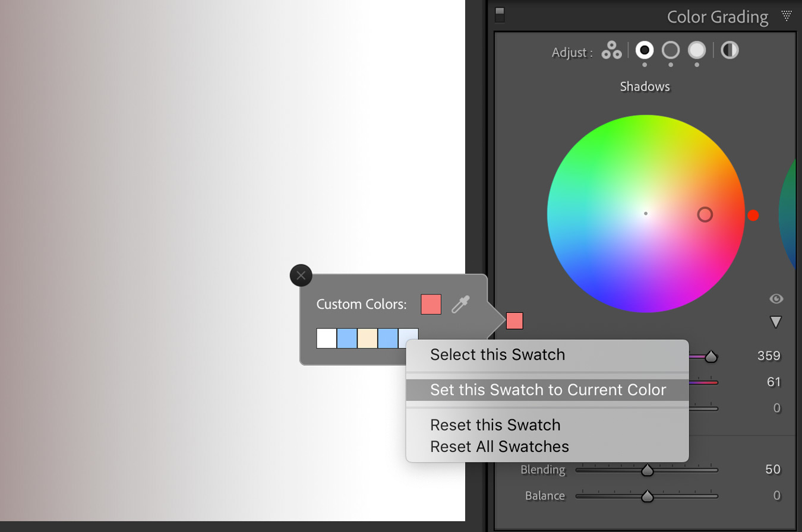Click the current custom color swatch next to eyedropper
The width and height of the screenshot is (802, 532).
(x=431, y=304)
